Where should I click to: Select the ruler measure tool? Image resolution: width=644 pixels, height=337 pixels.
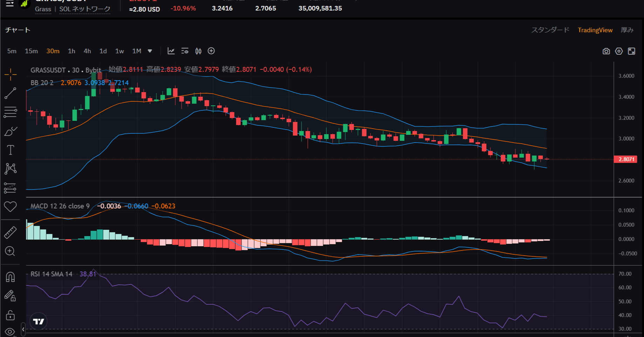click(11, 232)
